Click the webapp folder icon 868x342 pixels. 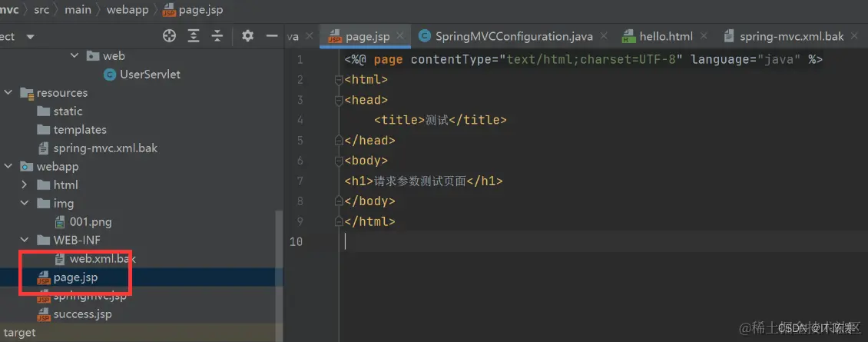(27, 166)
